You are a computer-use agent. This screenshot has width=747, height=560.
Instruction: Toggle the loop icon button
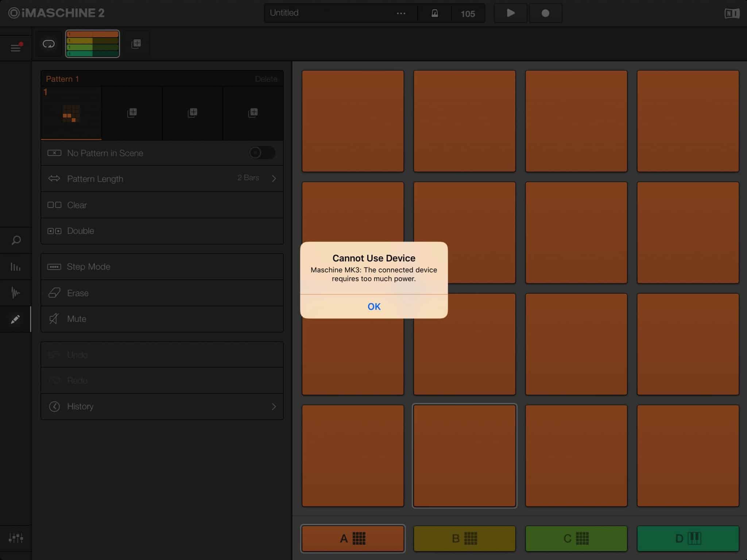click(49, 44)
